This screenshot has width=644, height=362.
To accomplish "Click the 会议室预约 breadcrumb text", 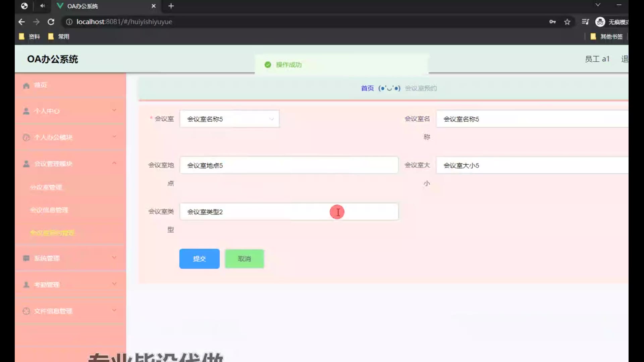I will click(x=421, y=88).
